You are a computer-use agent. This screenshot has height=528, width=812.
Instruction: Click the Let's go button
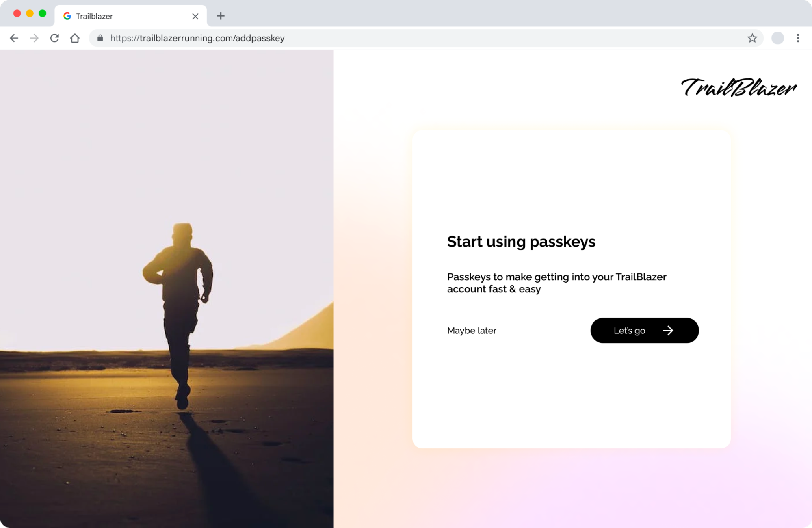(x=645, y=330)
